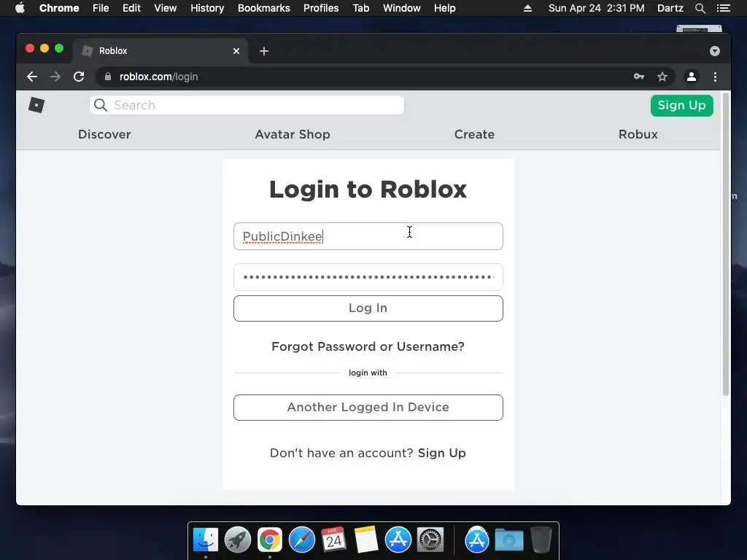Go to Discover page
The height and width of the screenshot is (560, 747).
tap(104, 134)
